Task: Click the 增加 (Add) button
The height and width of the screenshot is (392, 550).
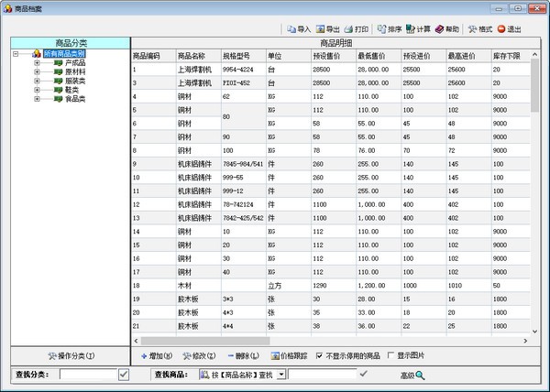Action: (157, 355)
